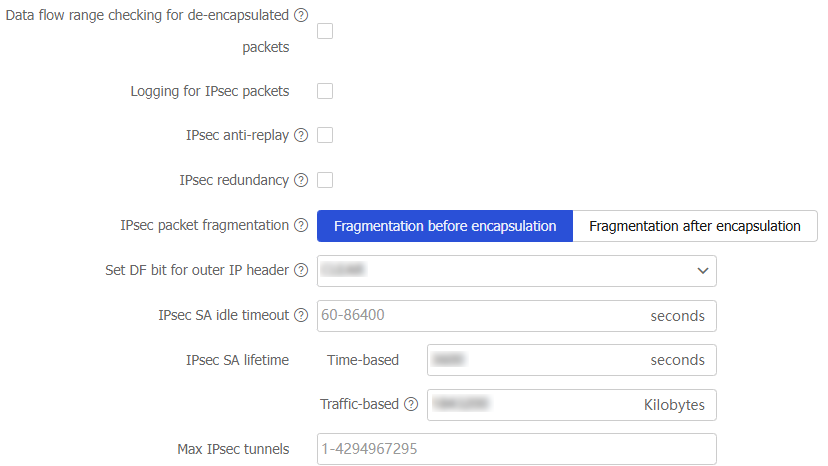Click help icon beside IPsec anti-replay
Image resolution: width=828 pixels, height=466 pixels.
(301, 135)
